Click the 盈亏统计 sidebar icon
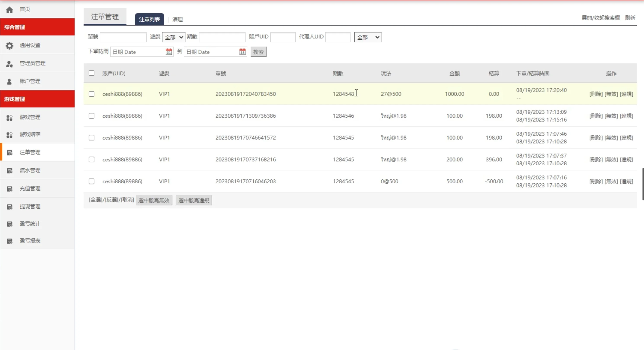The height and width of the screenshot is (350, 644). pos(10,224)
